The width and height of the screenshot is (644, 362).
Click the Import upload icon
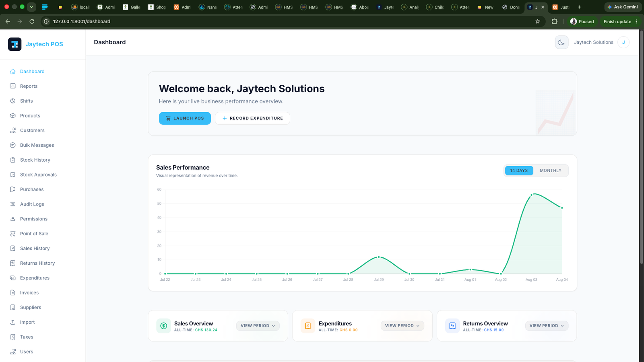click(x=13, y=322)
